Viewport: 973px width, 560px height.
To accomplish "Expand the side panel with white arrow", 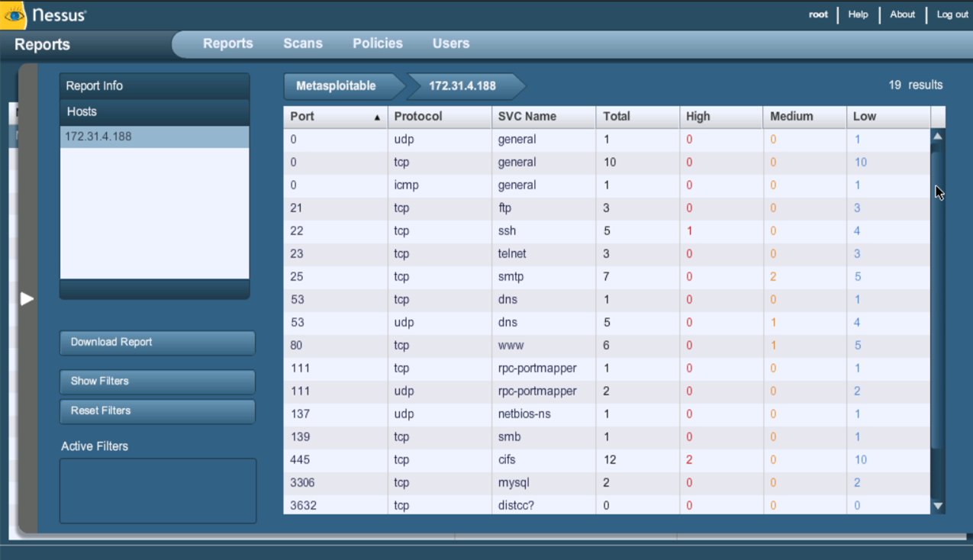I will [x=27, y=298].
